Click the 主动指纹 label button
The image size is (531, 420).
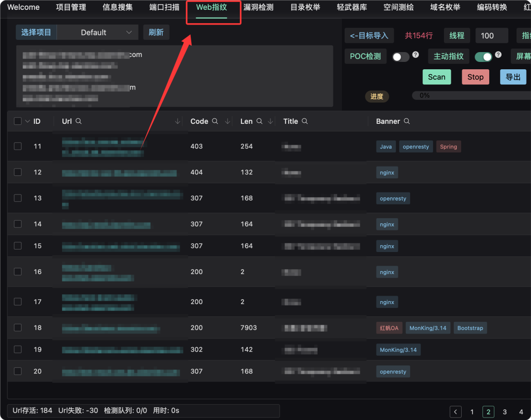coord(449,56)
